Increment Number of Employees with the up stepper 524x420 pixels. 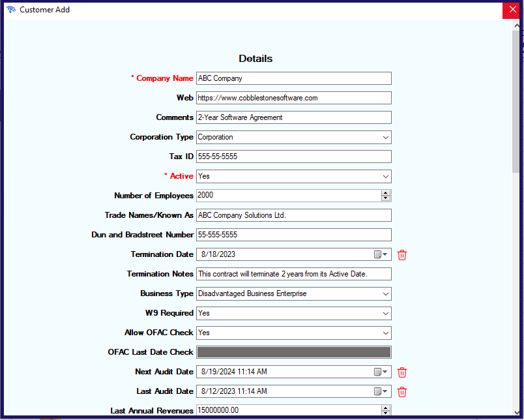(386, 192)
